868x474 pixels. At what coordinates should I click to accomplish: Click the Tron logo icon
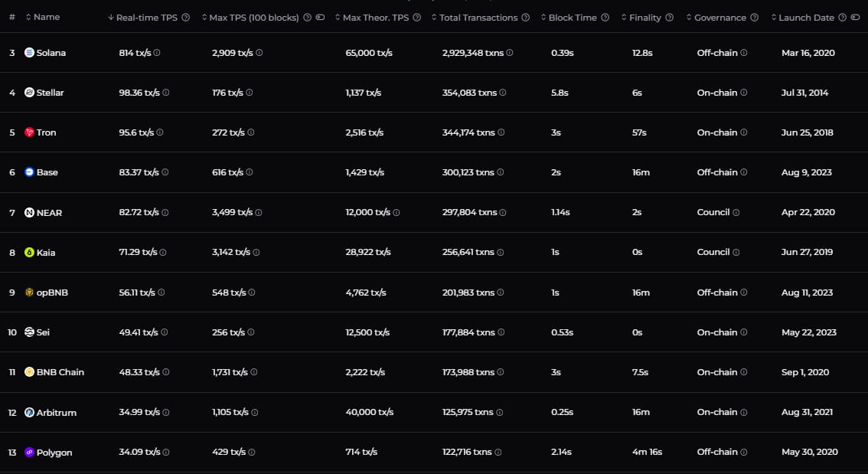pyautogui.click(x=30, y=132)
